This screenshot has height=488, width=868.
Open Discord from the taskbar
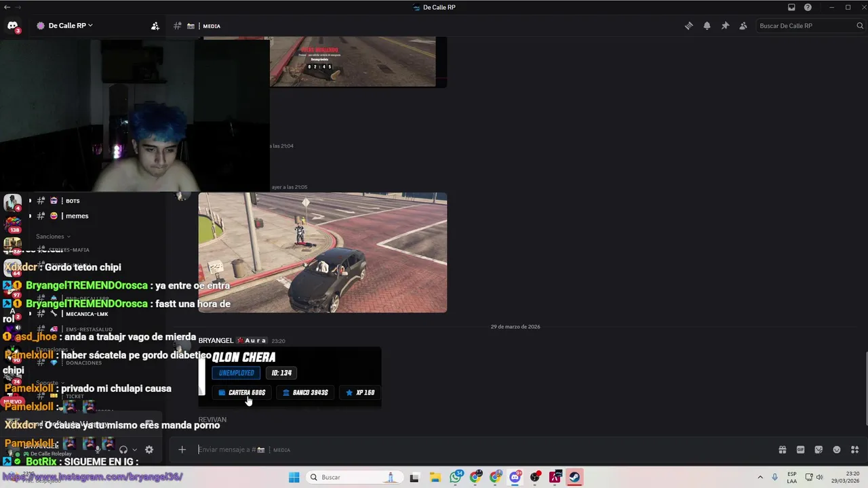[x=515, y=477]
